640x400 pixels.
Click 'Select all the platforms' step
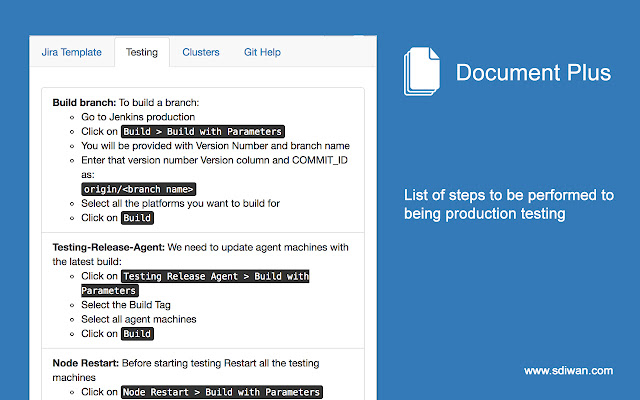[x=180, y=203]
